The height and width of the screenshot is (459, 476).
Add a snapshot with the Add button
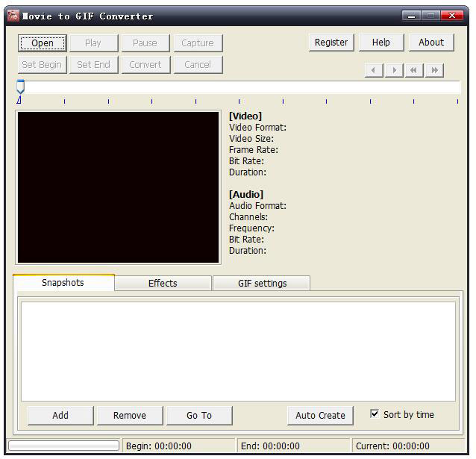pos(60,416)
